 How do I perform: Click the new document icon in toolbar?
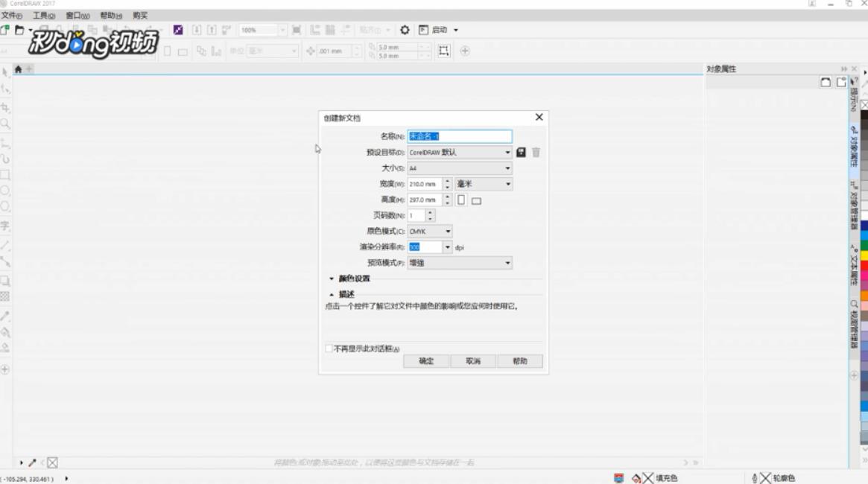[x=5, y=30]
